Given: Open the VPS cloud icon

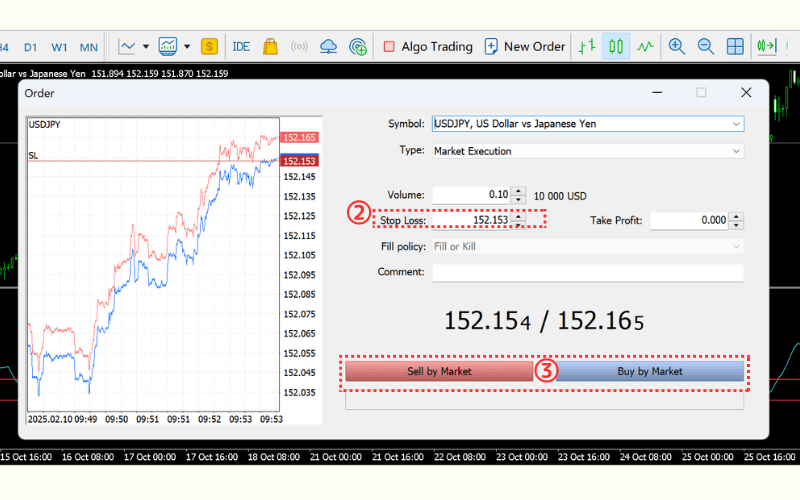Looking at the screenshot, I should pyautogui.click(x=328, y=46).
